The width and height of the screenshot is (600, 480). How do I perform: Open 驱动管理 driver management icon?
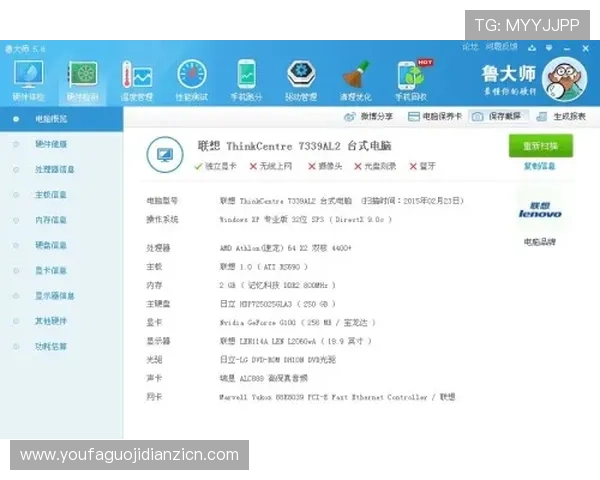301,79
